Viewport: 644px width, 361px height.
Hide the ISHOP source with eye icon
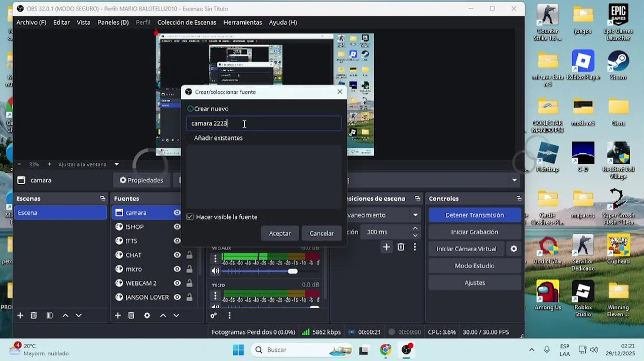point(177,227)
